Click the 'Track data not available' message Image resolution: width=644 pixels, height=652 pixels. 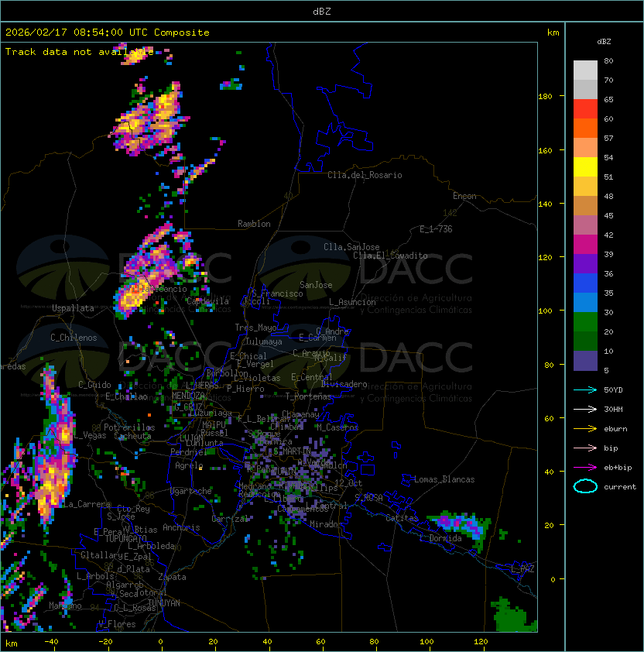pos(80,52)
